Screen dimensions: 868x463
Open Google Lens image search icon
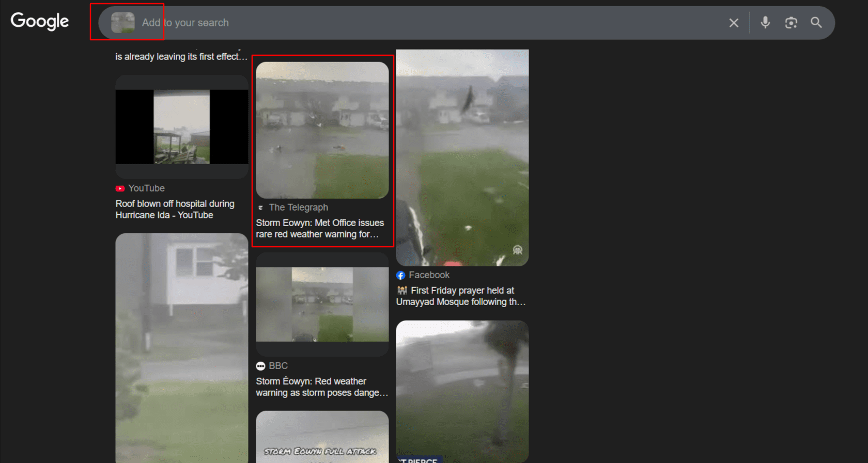pos(791,23)
